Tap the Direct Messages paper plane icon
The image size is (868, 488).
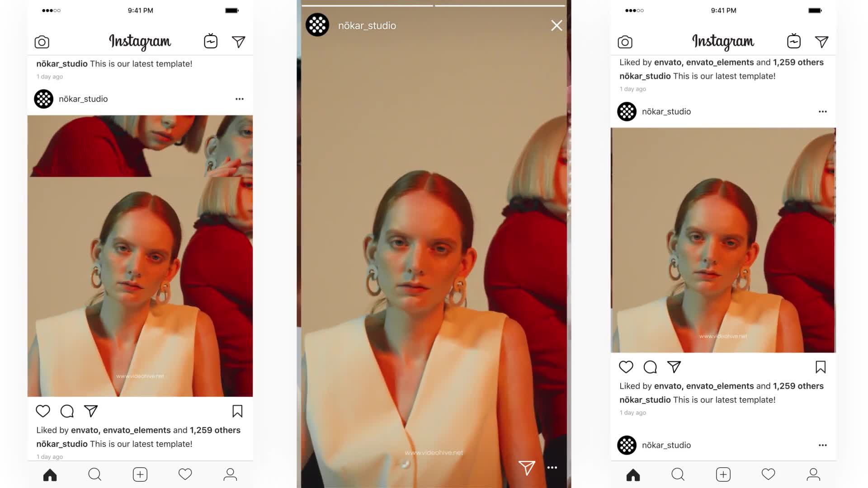coord(238,41)
